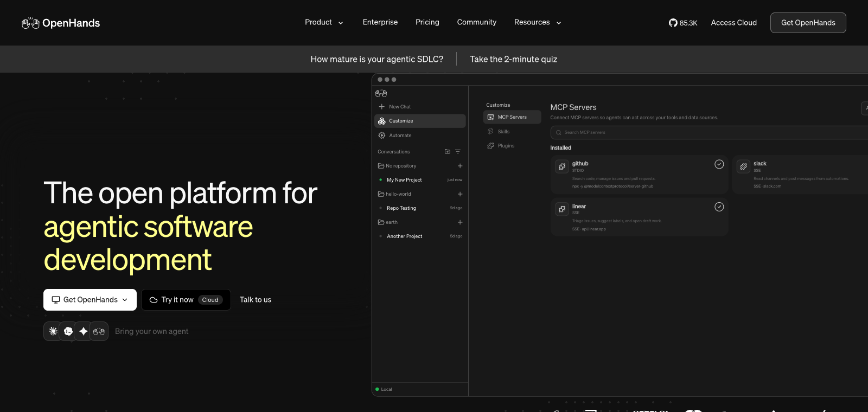Select MCP Servers in the Customize menu
Viewport: 868px width, 412px height.
[512, 117]
